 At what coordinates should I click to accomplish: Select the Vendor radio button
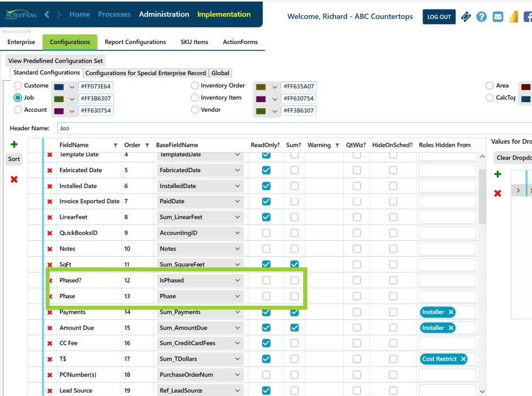tap(195, 109)
